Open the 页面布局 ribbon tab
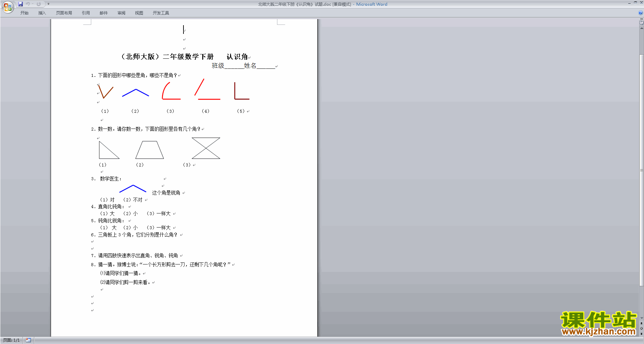Image resolution: width=644 pixels, height=344 pixels. tap(64, 13)
